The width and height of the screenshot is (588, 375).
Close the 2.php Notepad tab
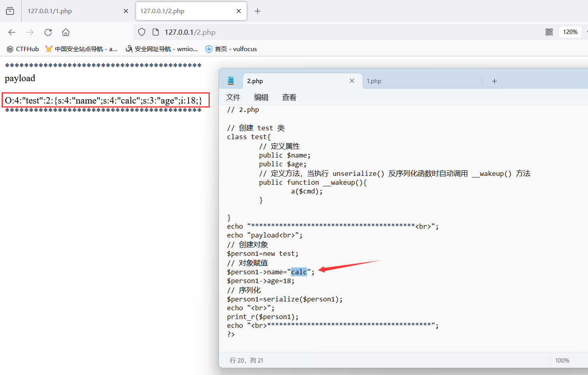point(352,81)
